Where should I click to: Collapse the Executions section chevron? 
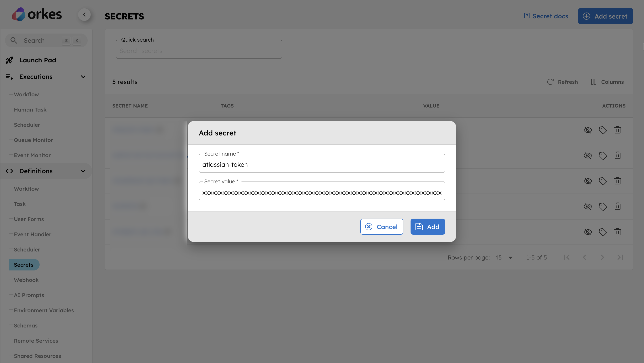pos(83,77)
